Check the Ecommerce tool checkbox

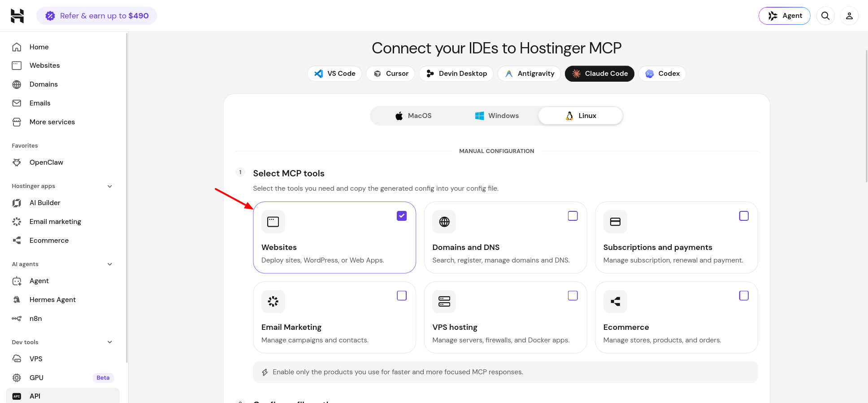pyautogui.click(x=744, y=296)
